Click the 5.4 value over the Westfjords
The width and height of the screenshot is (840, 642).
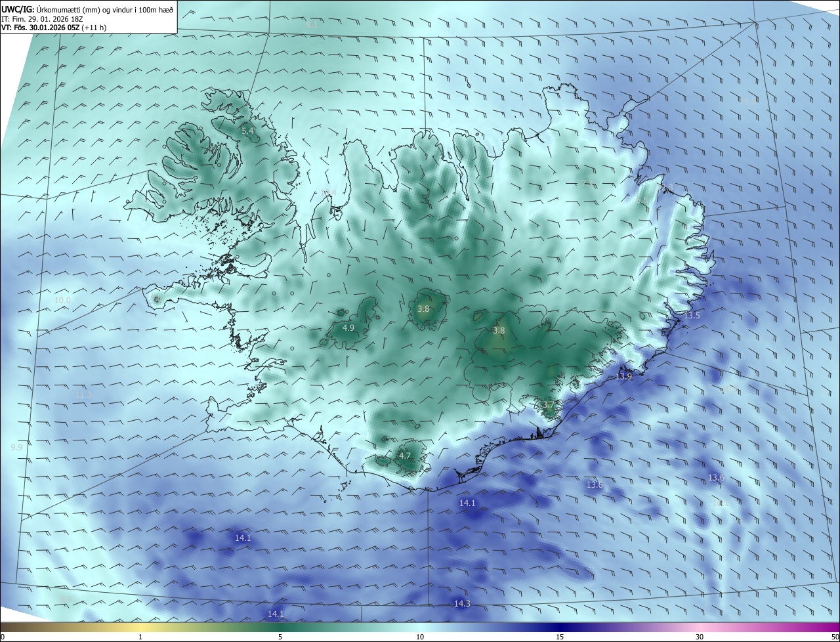click(x=248, y=131)
